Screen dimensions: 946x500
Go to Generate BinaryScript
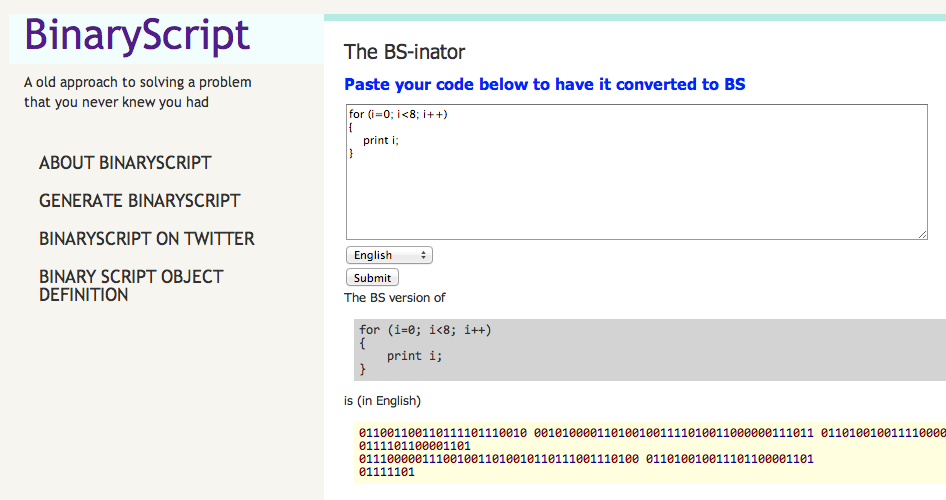pyautogui.click(x=139, y=201)
